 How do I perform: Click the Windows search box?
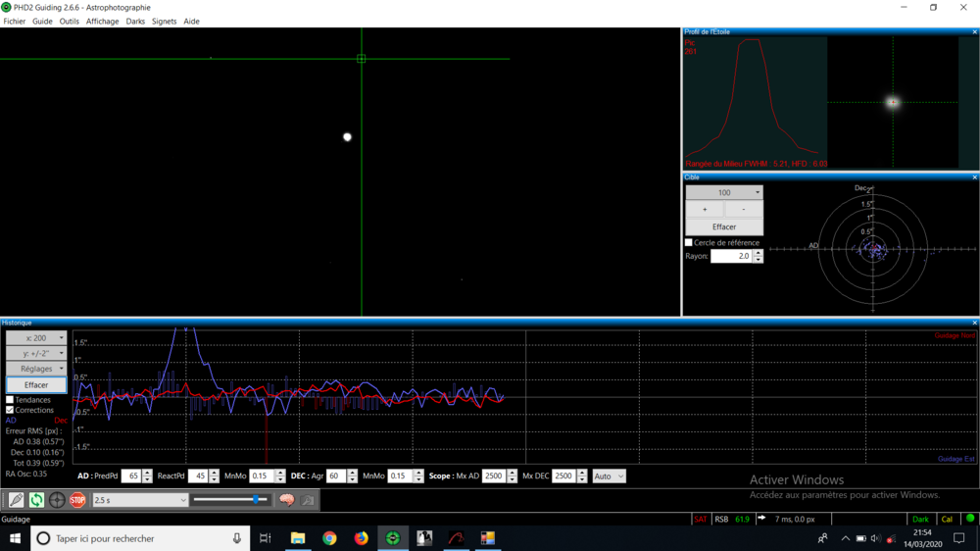[140, 538]
